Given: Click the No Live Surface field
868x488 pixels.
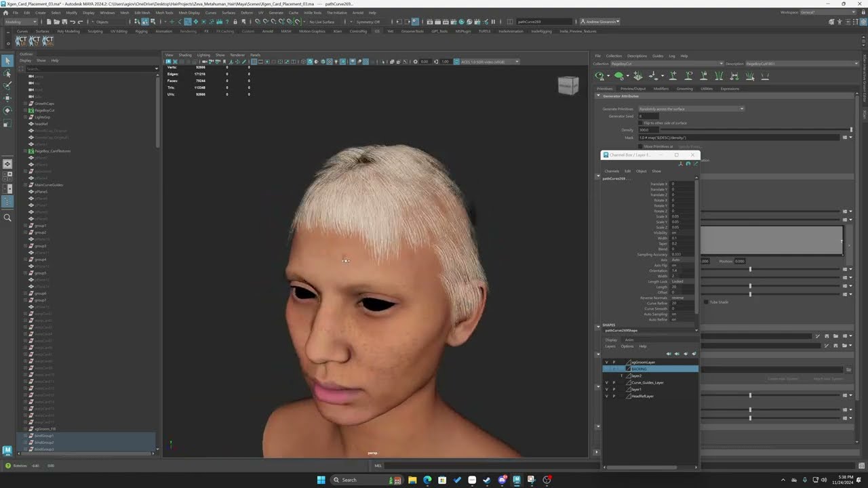Looking at the screenshot, I should point(322,22).
